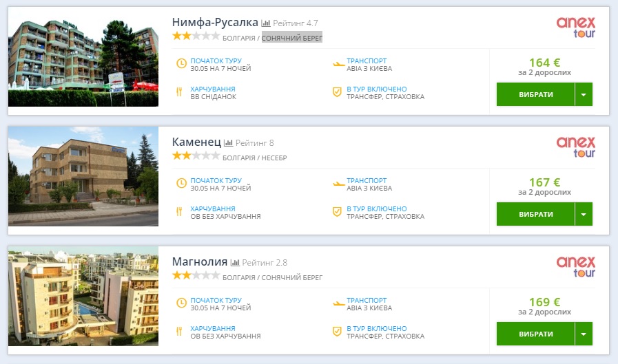Open the Нимфа-Русалка hotel title link
The height and width of the screenshot is (364, 618).
pos(215,23)
